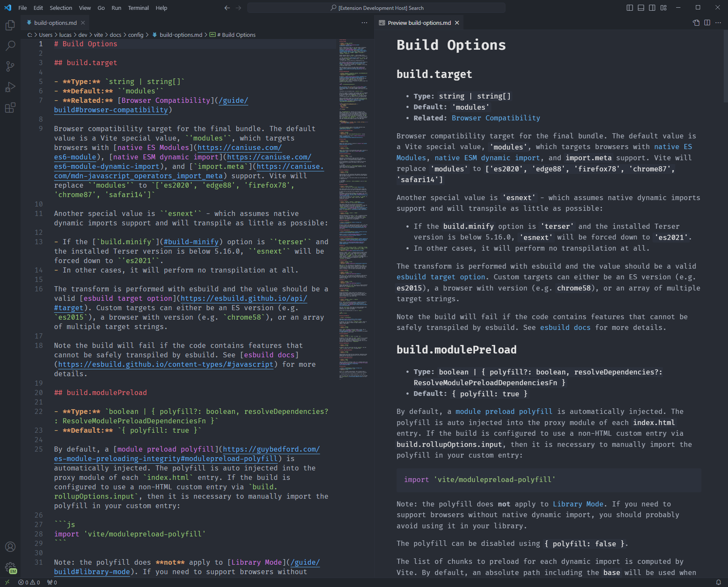Open the Run and Debug view

coord(10,87)
